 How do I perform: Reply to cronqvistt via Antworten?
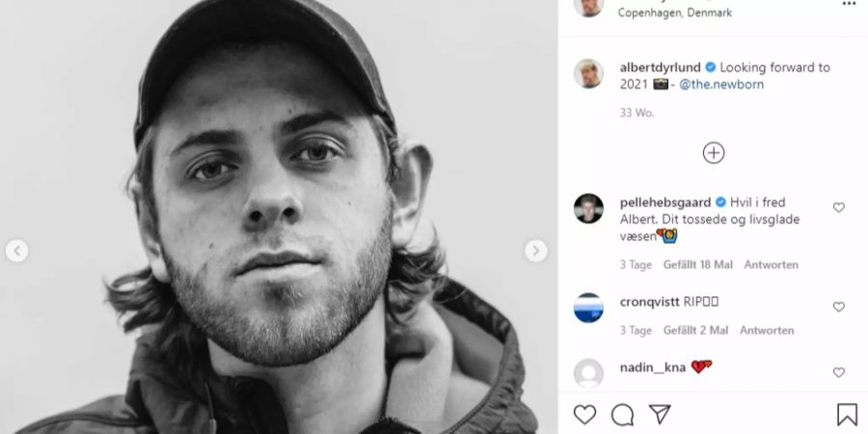pos(767,331)
